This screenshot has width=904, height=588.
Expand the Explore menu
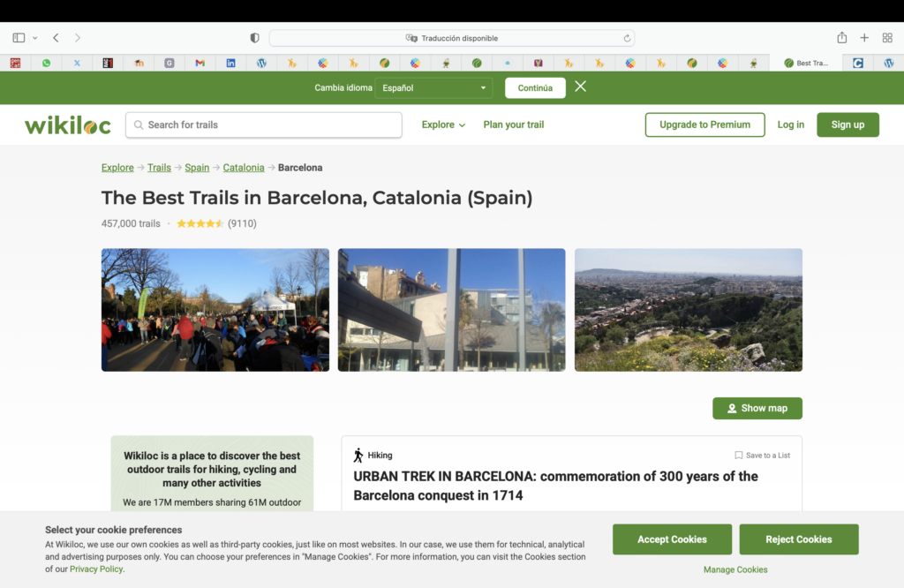point(443,124)
